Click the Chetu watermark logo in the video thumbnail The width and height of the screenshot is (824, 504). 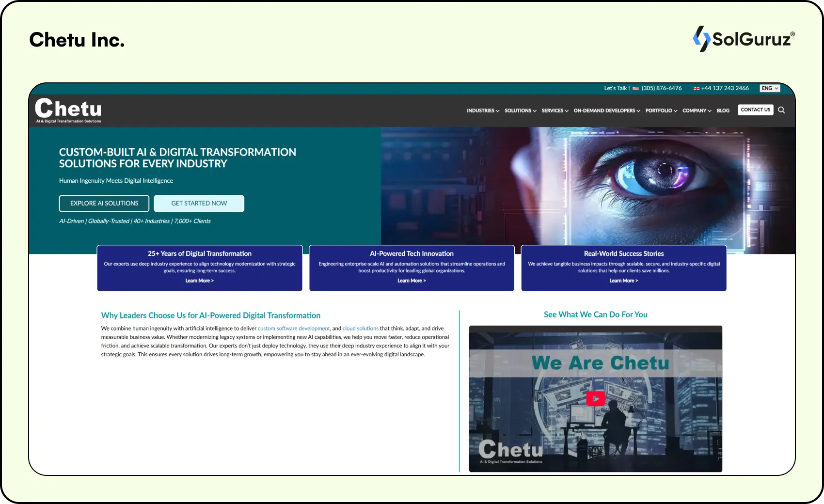pos(511,451)
